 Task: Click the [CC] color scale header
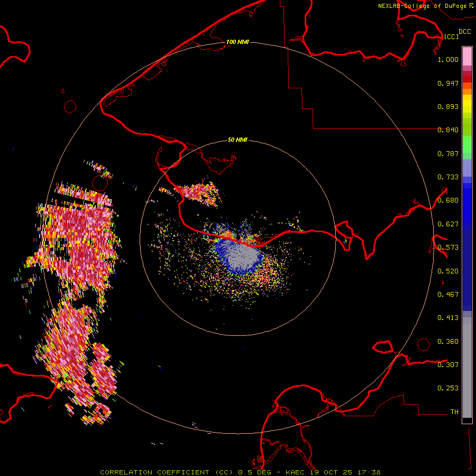pyautogui.click(x=451, y=36)
